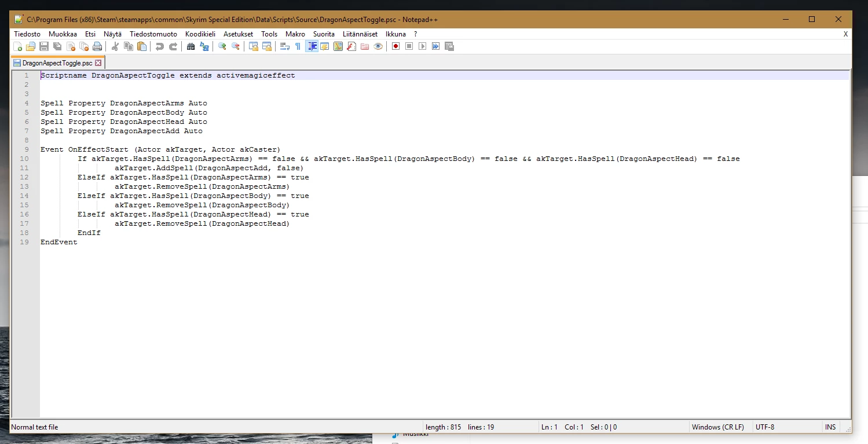Click the Zoom in magnifier icon
This screenshot has height=444, width=868.
click(222, 46)
